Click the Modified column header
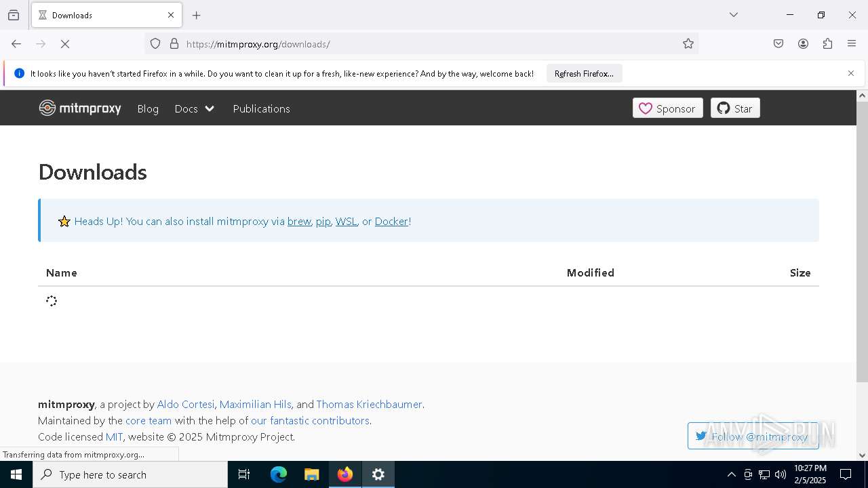Image resolution: width=868 pixels, height=488 pixels. [x=591, y=273]
